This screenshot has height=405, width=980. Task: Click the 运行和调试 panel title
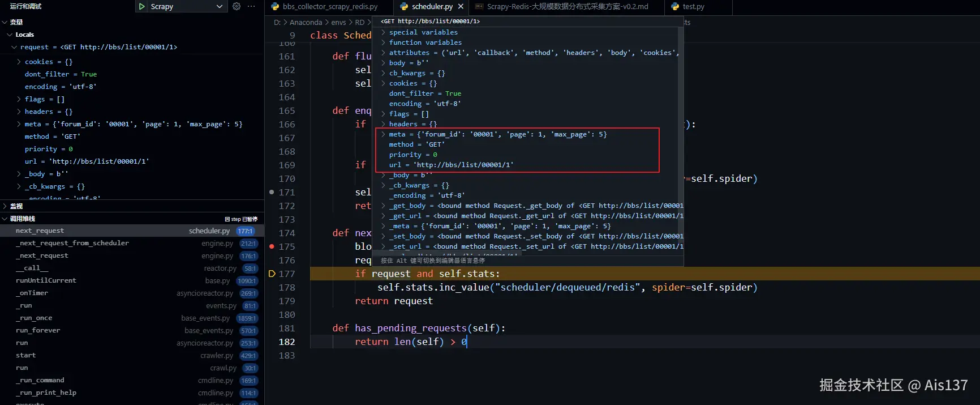click(x=26, y=6)
